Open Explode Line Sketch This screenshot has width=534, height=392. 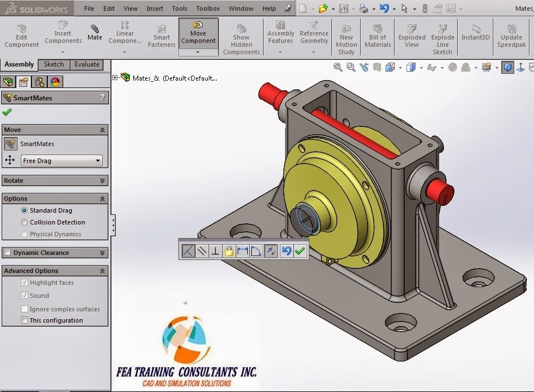pos(443,39)
